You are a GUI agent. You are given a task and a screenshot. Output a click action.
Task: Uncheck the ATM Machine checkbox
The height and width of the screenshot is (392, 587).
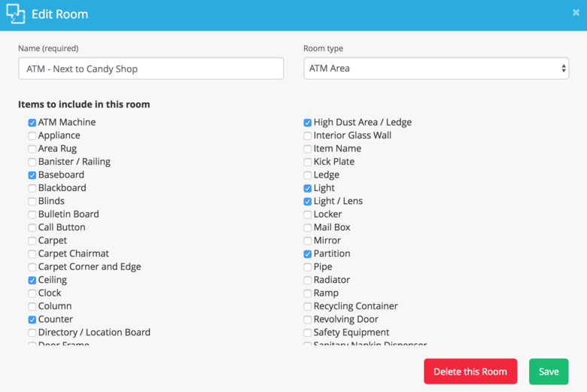(32, 123)
